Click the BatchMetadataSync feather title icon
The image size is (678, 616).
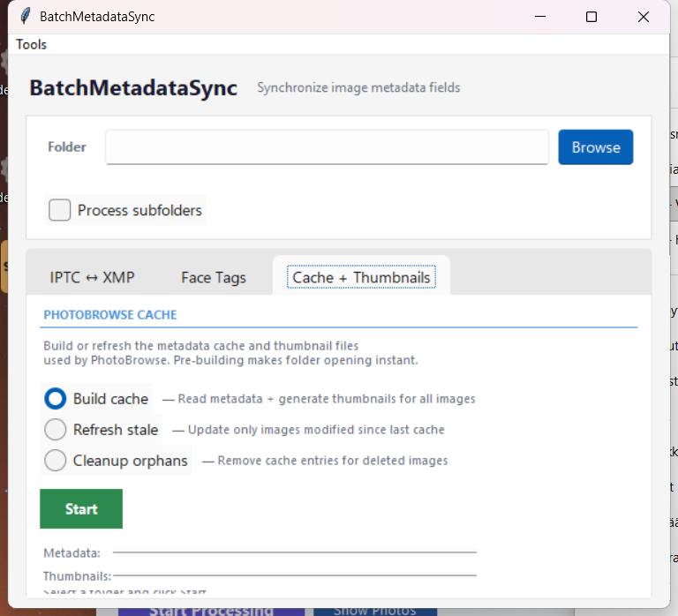[26, 17]
